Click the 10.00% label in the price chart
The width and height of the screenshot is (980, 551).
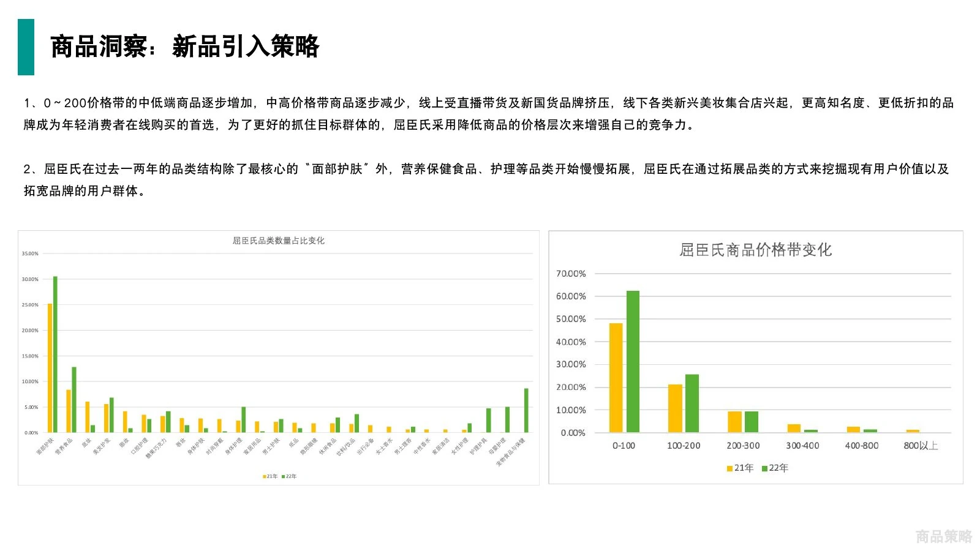pos(571,410)
